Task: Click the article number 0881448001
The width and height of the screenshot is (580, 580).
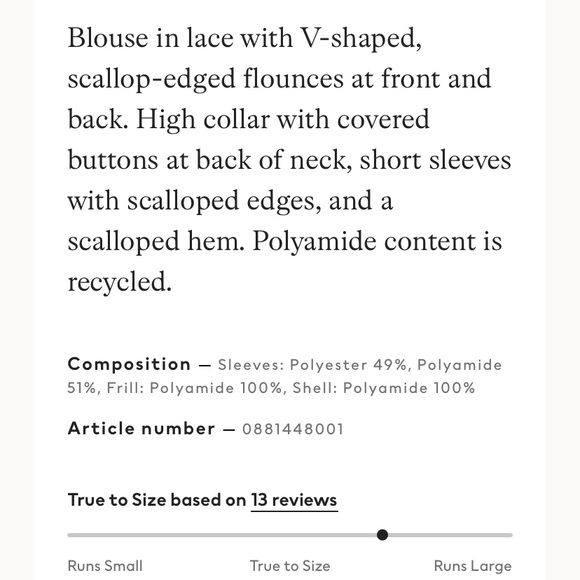Action: click(x=293, y=429)
